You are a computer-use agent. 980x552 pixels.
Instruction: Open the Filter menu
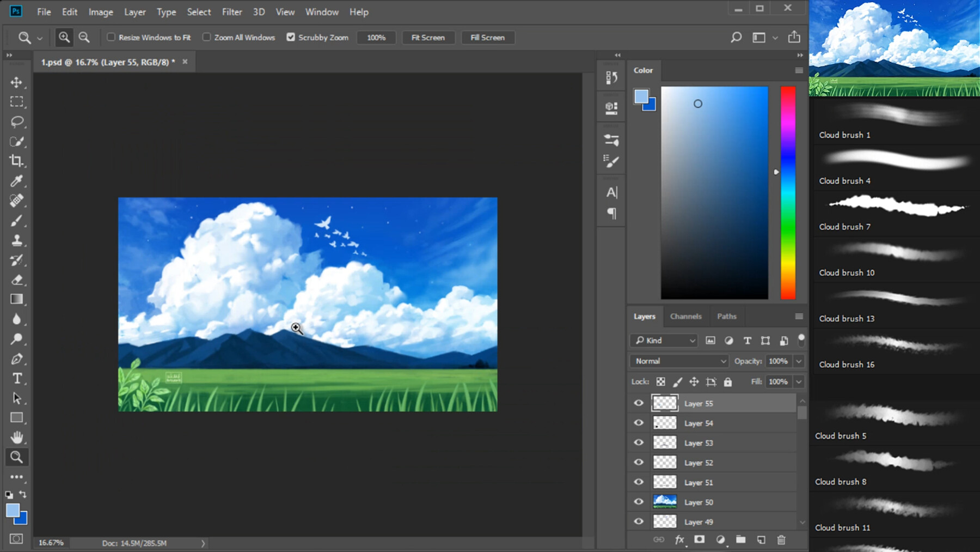coord(232,11)
